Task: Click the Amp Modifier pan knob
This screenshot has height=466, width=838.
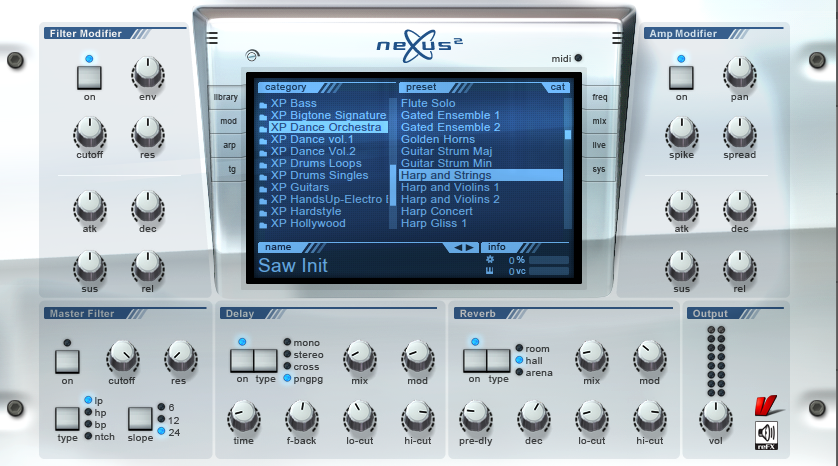Action: click(x=740, y=74)
